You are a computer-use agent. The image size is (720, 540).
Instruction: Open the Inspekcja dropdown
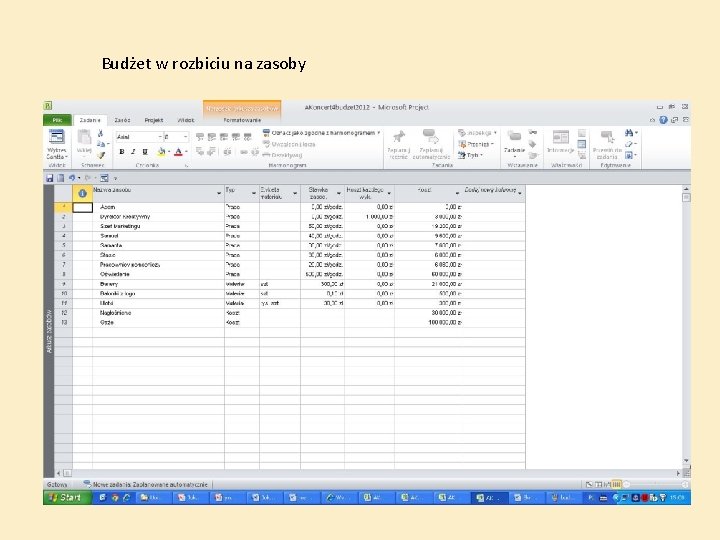click(x=477, y=133)
